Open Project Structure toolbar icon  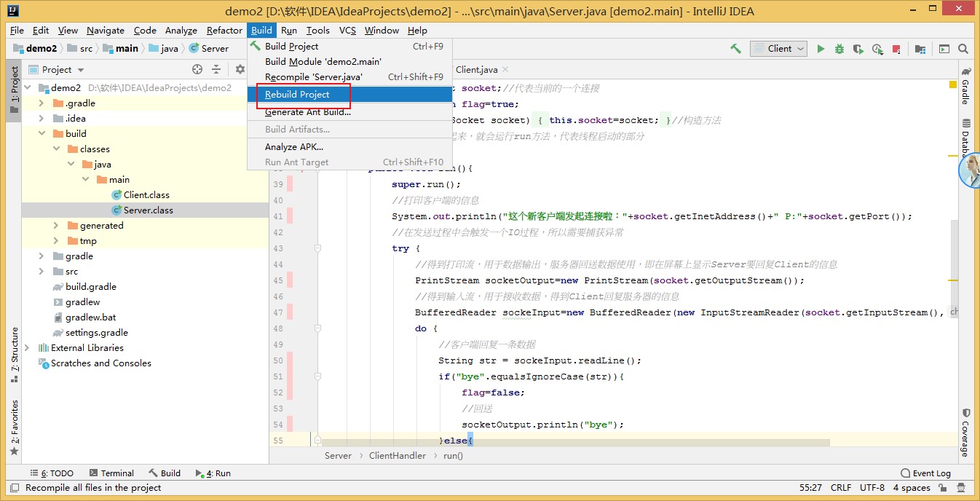920,49
